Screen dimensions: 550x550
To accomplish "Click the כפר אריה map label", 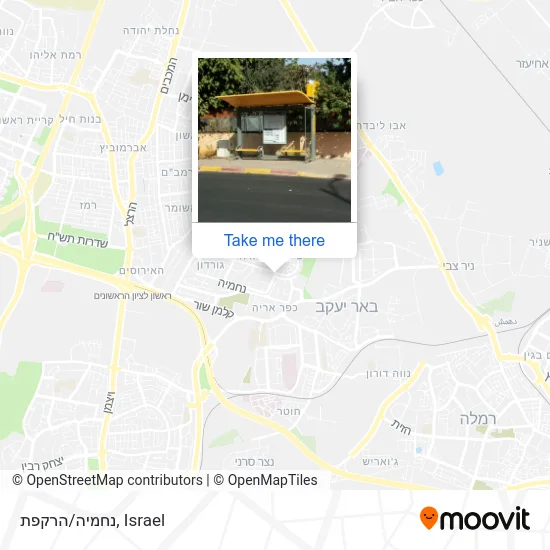I will pyautogui.click(x=275, y=308).
